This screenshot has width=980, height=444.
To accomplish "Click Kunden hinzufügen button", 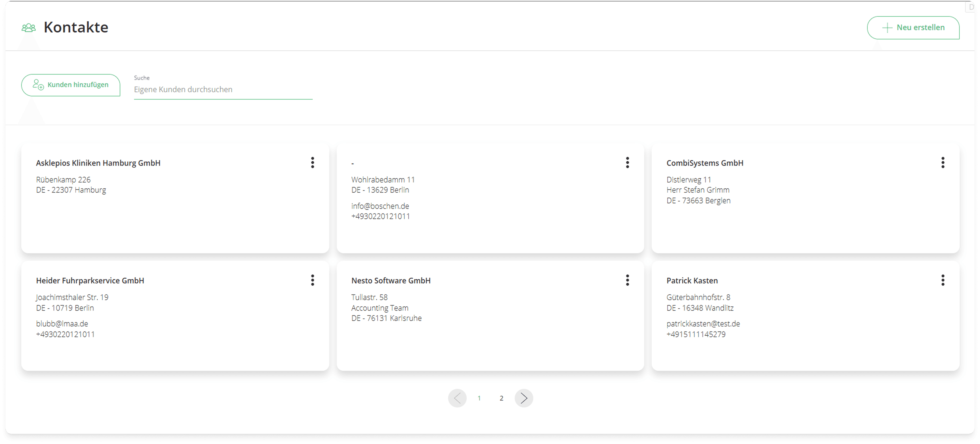I will (71, 85).
